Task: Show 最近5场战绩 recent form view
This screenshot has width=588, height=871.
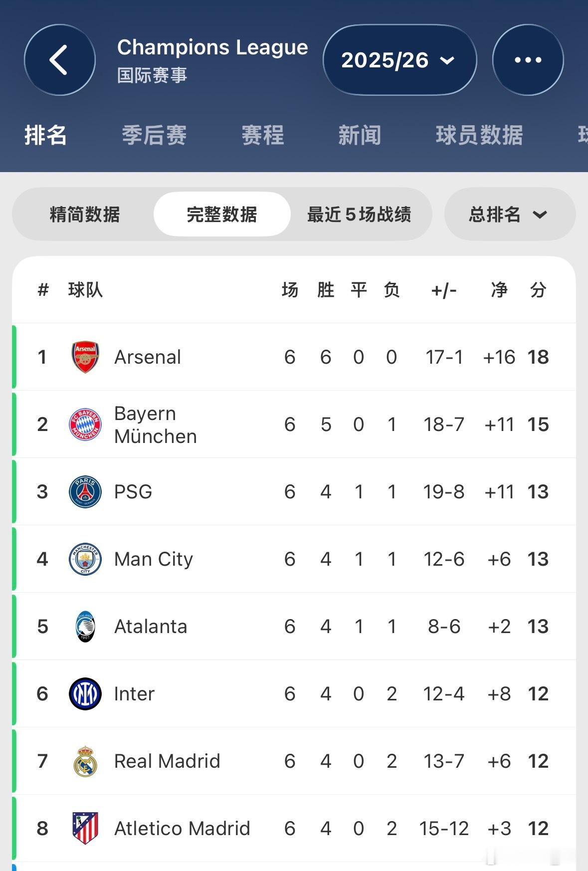Action: pyautogui.click(x=359, y=215)
